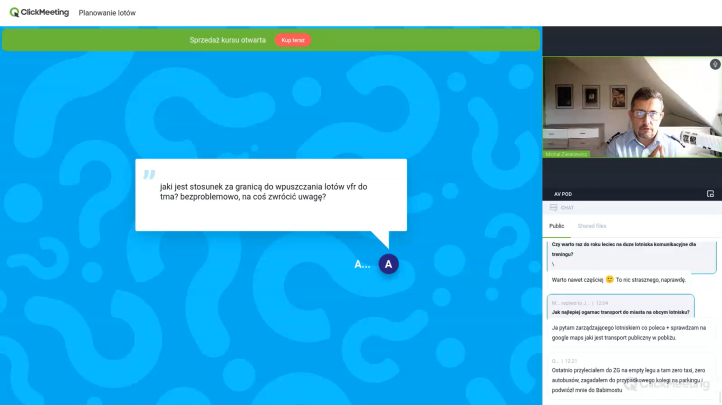Click the smiley emoji in chat message
This screenshot has height=405, width=722.
609,280
